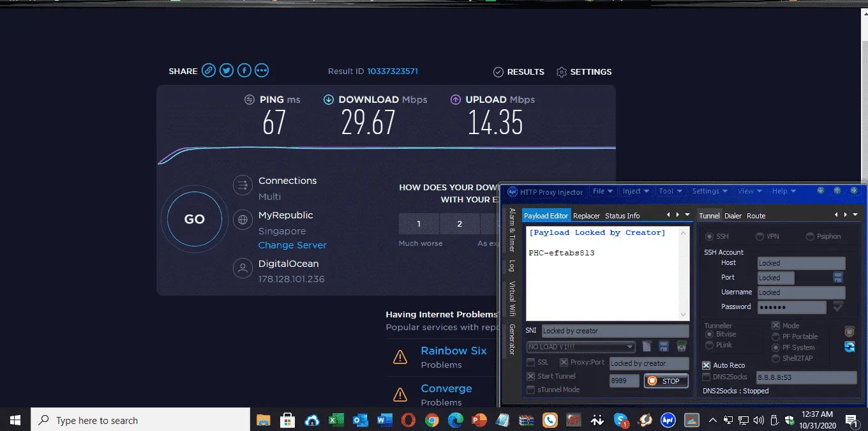Toggle the sTunnel Mode checkbox
This screenshot has height=431, width=868.
(x=531, y=389)
